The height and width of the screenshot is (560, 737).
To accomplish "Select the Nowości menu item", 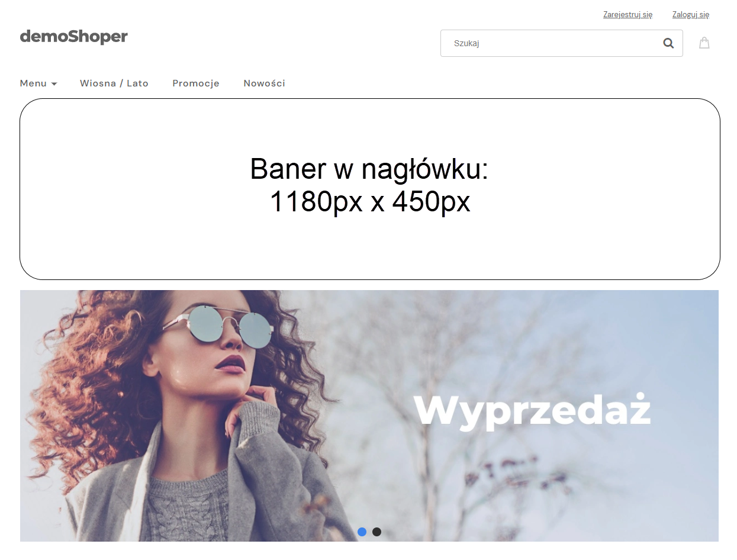I will click(x=264, y=83).
